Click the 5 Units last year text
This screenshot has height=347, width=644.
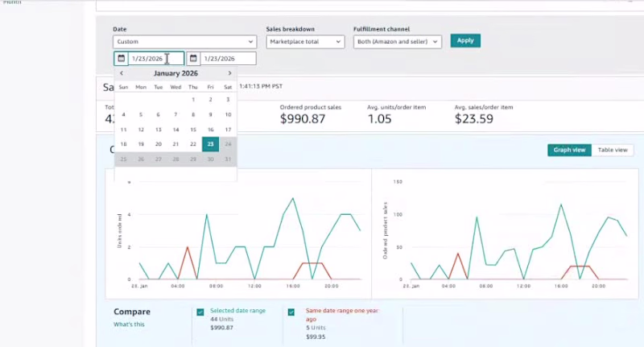pyautogui.click(x=316, y=328)
